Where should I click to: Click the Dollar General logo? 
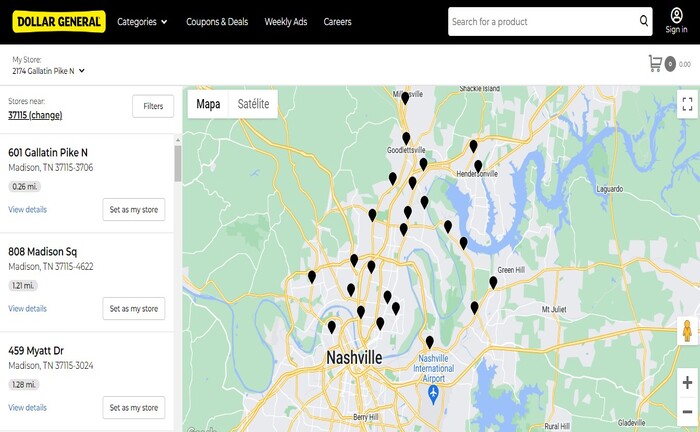59,21
